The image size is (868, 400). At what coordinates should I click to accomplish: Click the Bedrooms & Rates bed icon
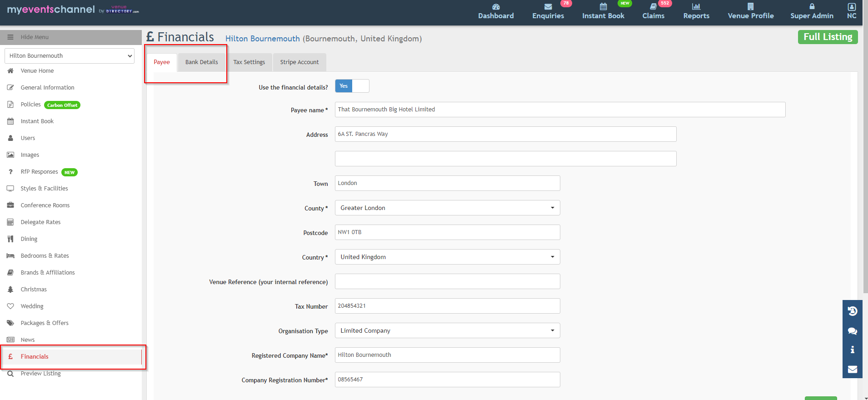10,256
